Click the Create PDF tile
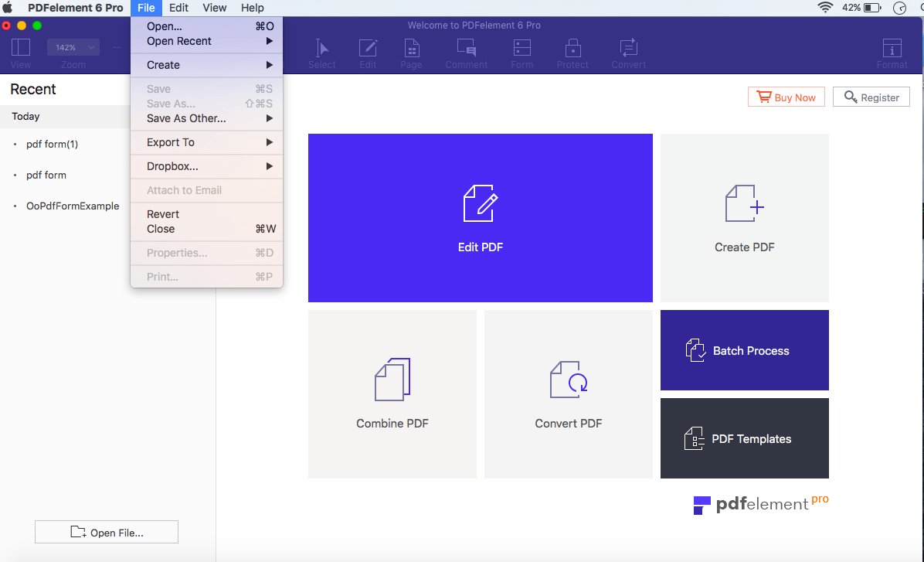Screen dimensions: 924x562 (744, 217)
